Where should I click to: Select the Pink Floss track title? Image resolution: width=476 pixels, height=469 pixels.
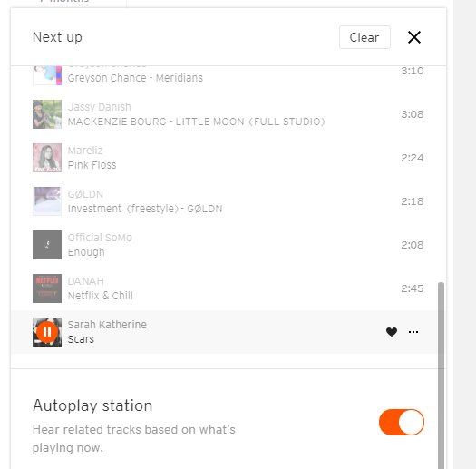click(92, 165)
